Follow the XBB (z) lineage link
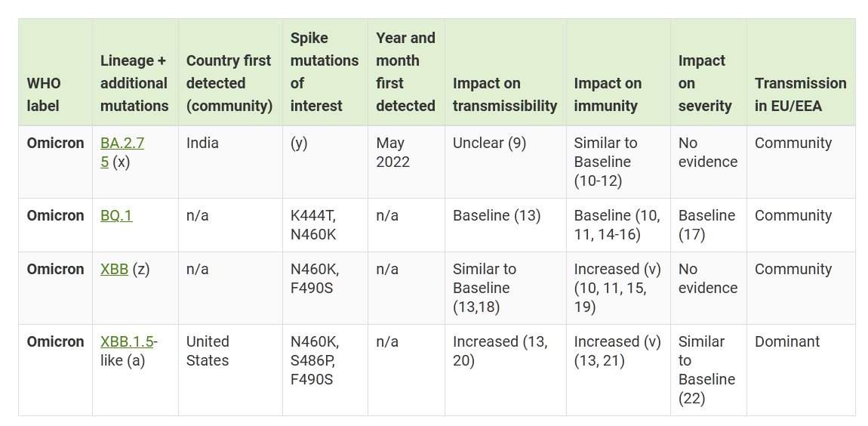The width and height of the screenshot is (868, 426). click(114, 270)
